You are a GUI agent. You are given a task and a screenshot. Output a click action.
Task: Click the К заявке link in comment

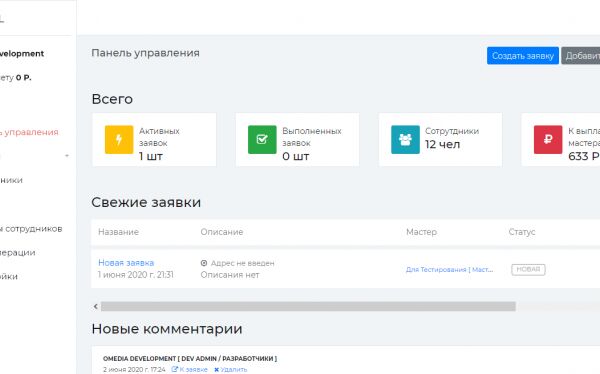pyautogui.click(x=189, y=369)
